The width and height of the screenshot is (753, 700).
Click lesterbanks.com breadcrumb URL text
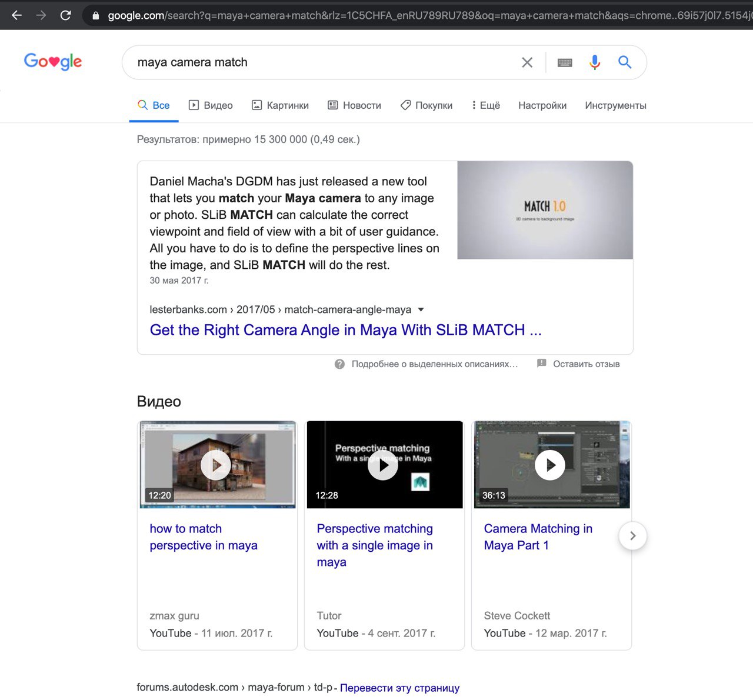pos(281,309)
